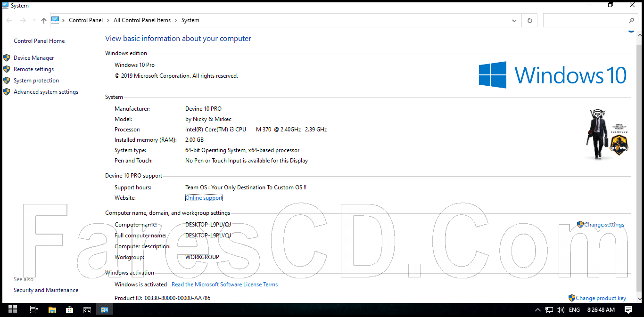Image resolution: width=644 pixels, height=317 pixels.
Task: Click the installed memory value '2.00 GB'
Action: pos(194,140)
